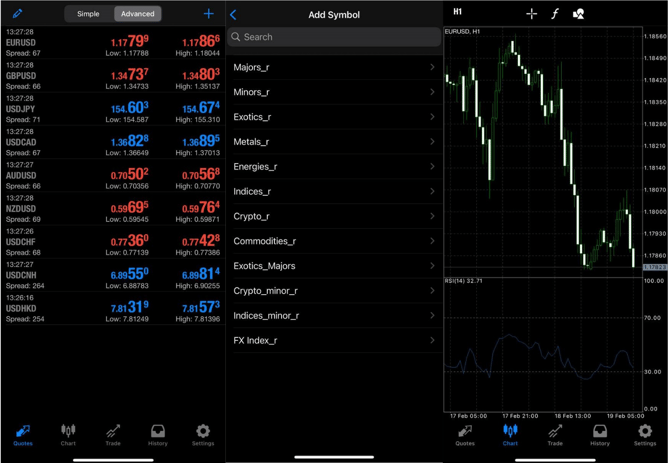Select the USDCAD quote row
This screenshot has height=463, width=670.
point(113,142)
